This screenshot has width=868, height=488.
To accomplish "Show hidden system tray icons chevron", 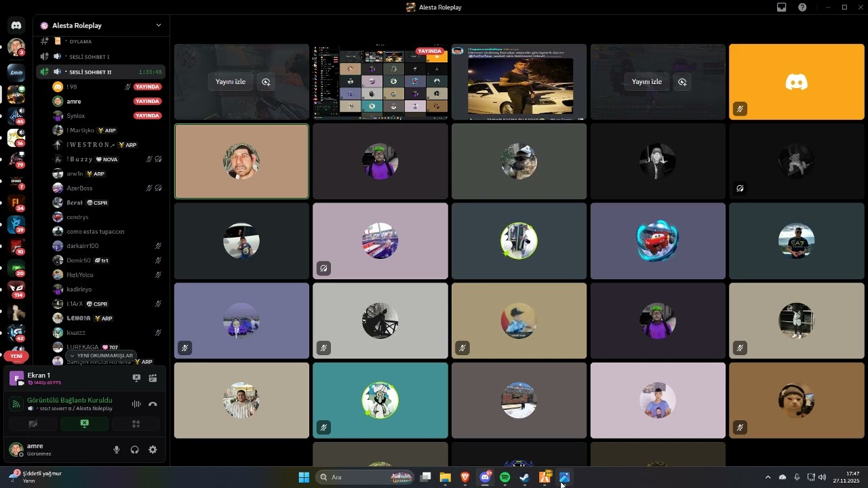I will click(768, 477).
